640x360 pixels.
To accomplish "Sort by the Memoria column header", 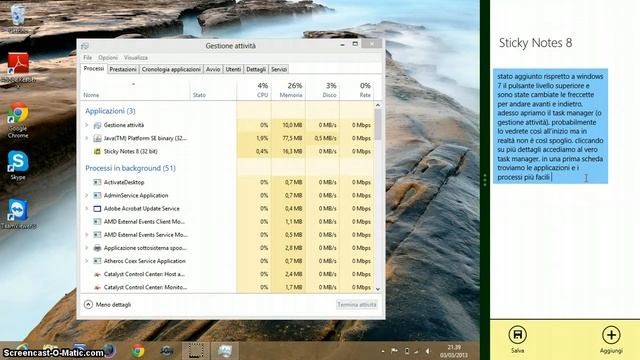I will click(289, 89).
